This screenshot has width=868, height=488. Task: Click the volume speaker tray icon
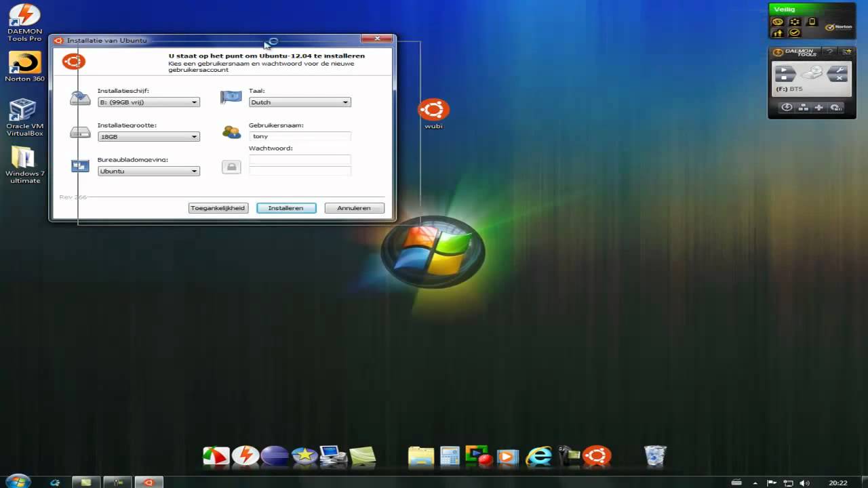(804, 483)
